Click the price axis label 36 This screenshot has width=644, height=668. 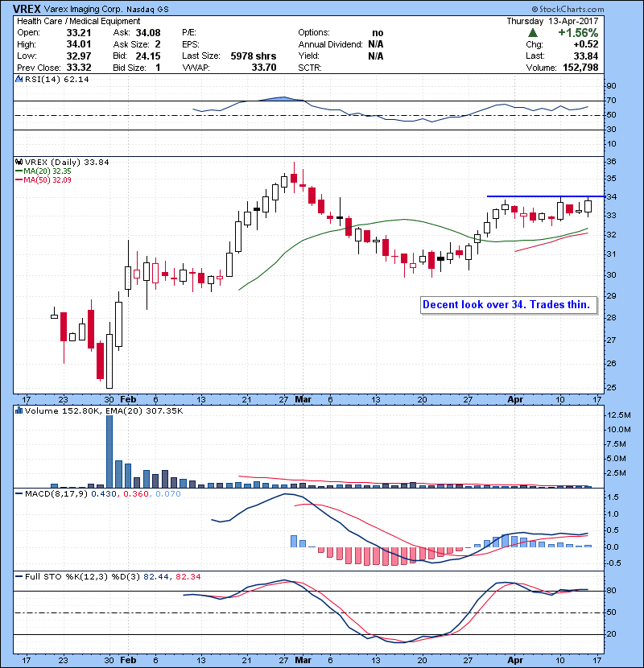611,162
